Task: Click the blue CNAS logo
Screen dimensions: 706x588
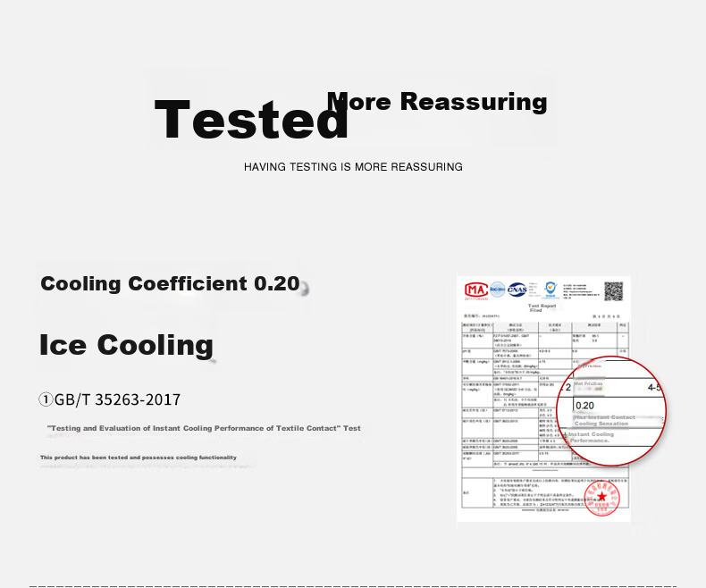Action: tap(517, 290)
